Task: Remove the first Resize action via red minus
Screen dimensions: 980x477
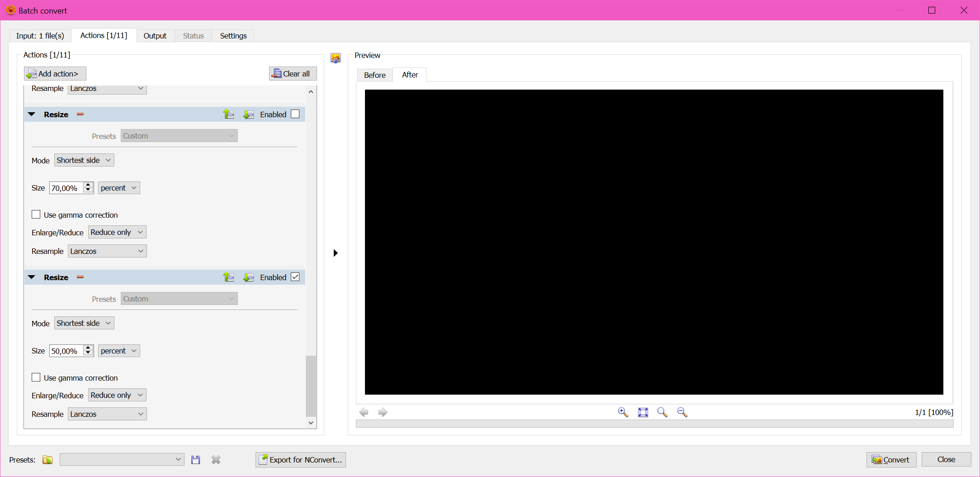Action: coord(80,114)
